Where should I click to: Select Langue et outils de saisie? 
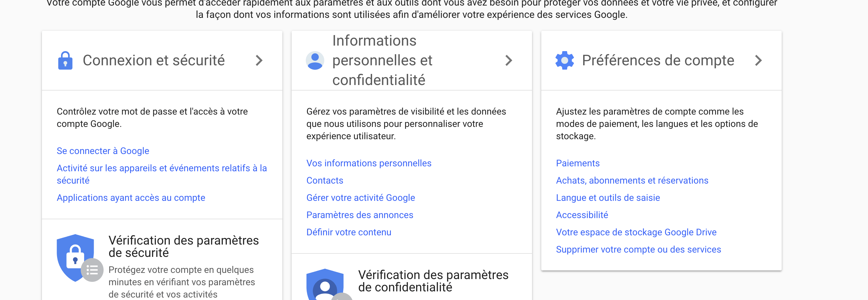pyautogui.click(x=608, y=198)
